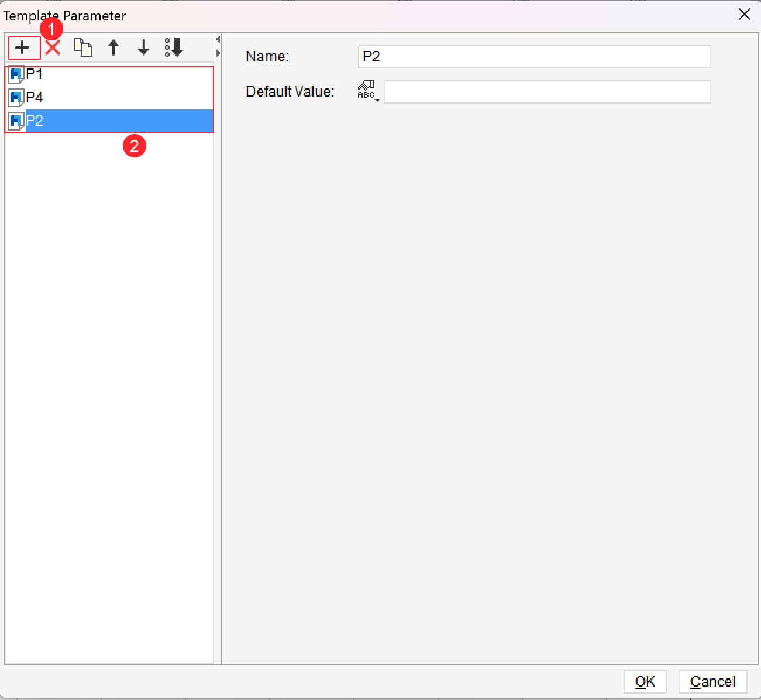Open the Default Value type dropdown
This screenshot has width=761, height=700.
coord(369,92)
